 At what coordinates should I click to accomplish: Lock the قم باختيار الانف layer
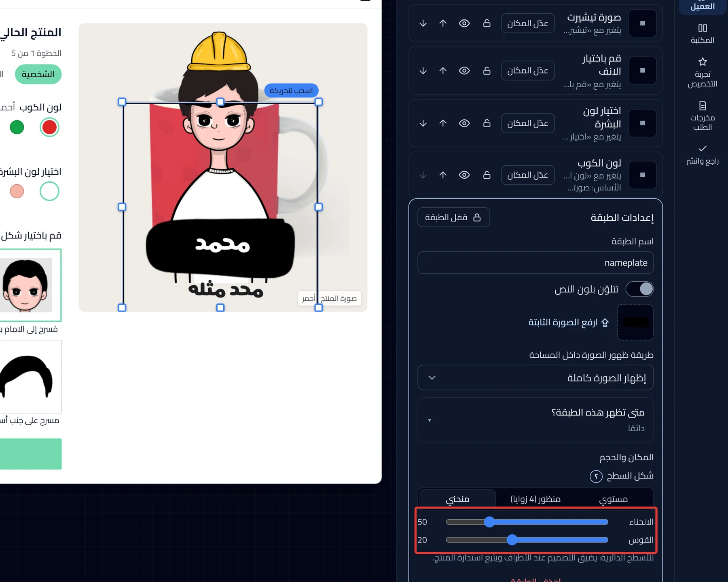pyautogui.click(x=487, y=71)
